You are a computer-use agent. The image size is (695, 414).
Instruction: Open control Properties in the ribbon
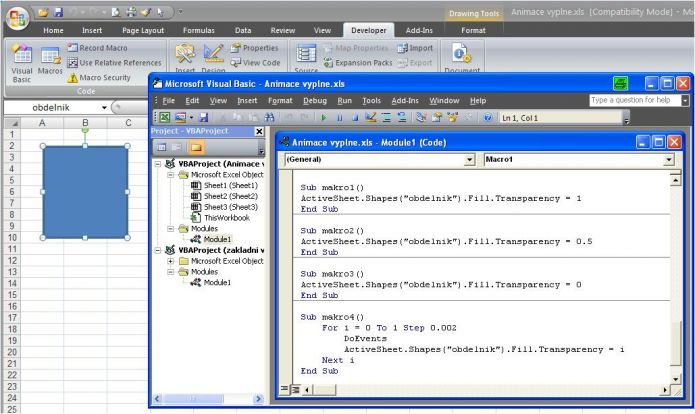tap(254, 48)
